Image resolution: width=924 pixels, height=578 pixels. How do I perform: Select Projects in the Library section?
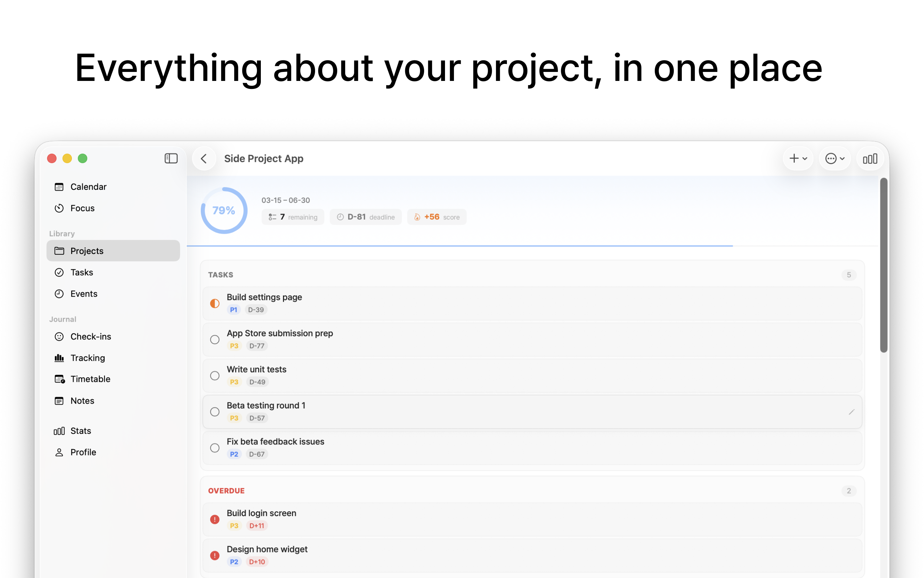pyautogui.click(x=113, y=251)
